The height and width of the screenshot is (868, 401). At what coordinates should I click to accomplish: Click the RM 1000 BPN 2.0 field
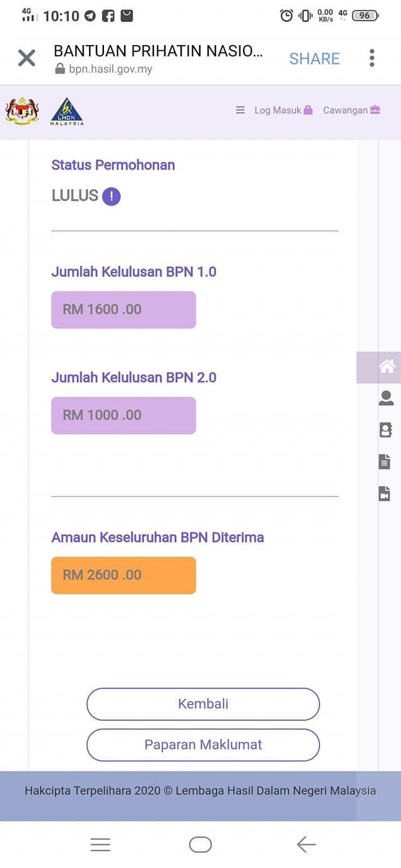tap(123, 415)
